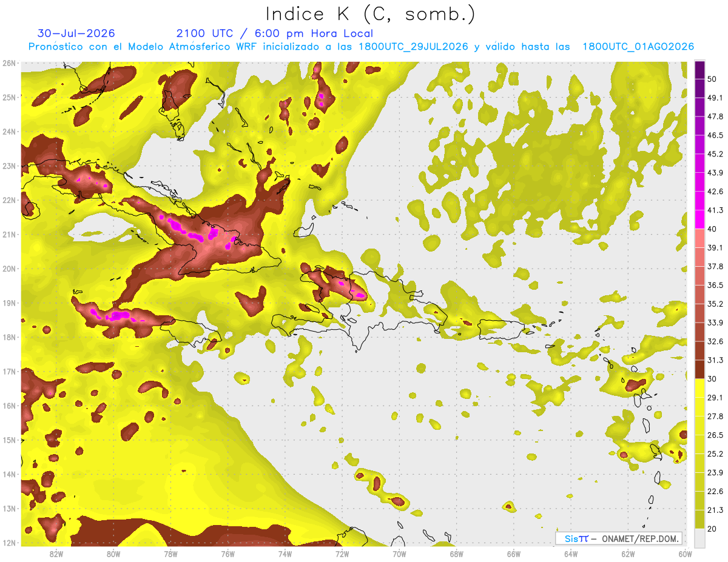This screenshot has height=562, width=728.
Task: Click the latitude axis label "26N"
Action: point(8,63)
